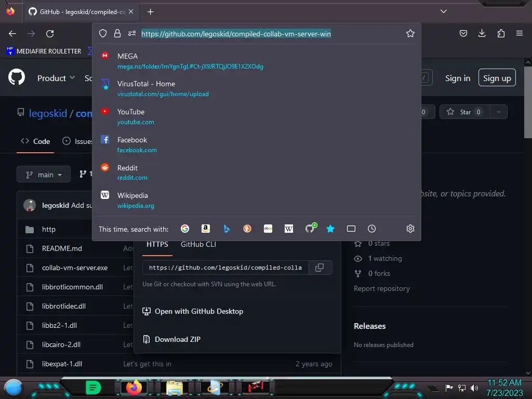
Task: Open tracking protection shield icon
Action: [x=103, y=33]
